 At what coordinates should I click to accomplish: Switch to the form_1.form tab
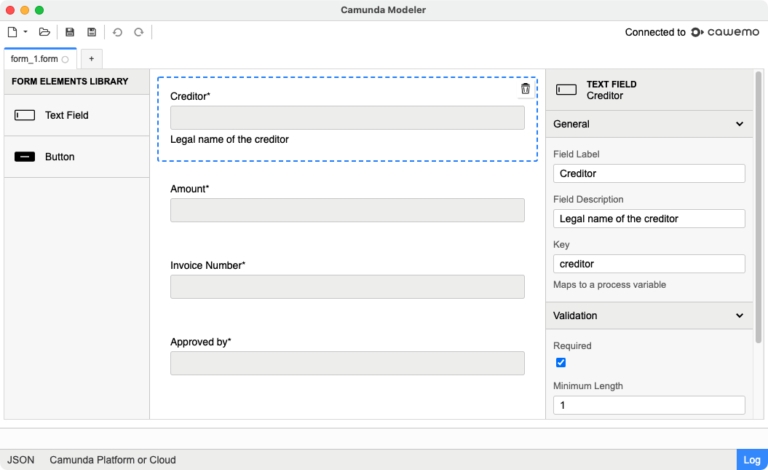pyautogui.click(x=36, y=59)
